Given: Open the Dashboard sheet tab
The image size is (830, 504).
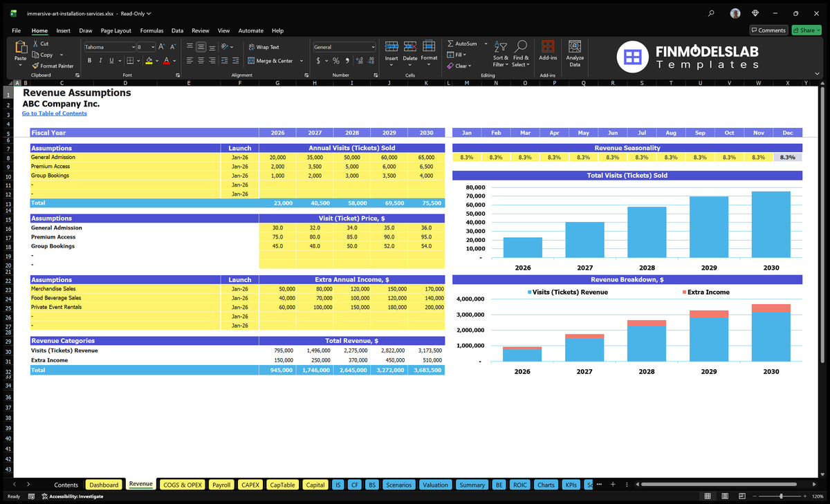Looking at the screenshot, I should pos(104,485).
